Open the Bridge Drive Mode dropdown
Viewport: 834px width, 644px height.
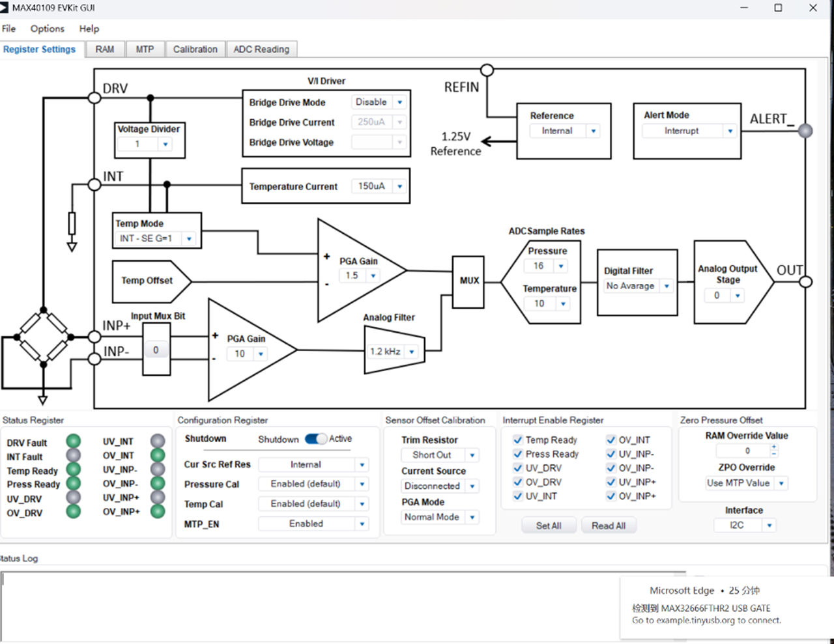pos(399,102)
